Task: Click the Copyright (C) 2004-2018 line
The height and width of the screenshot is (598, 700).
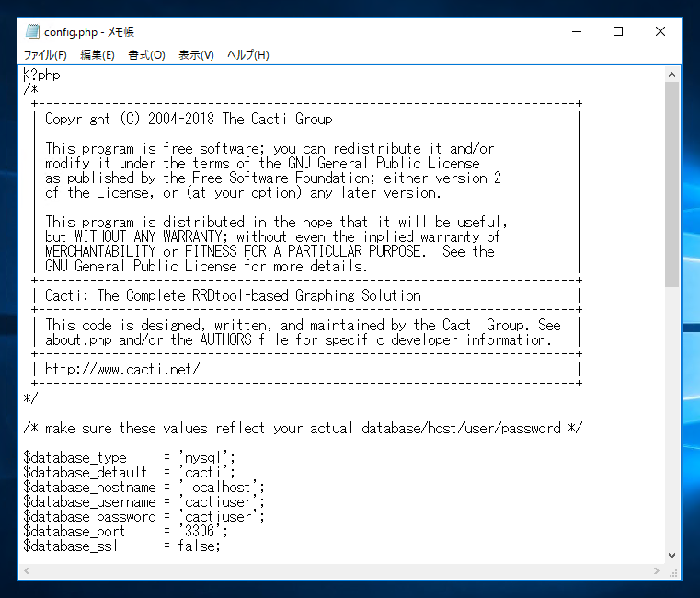Action: pyautogui.click(x=189, y=119)
